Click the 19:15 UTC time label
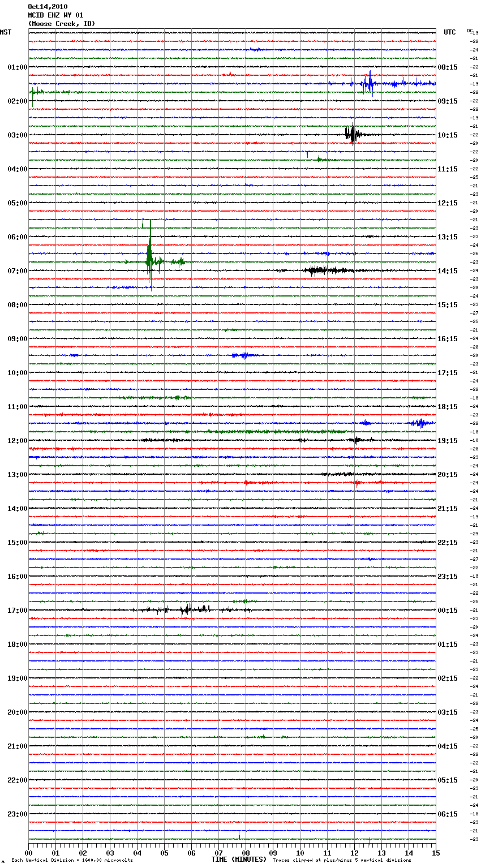This screenshot has height=868, width=481. 448,441
